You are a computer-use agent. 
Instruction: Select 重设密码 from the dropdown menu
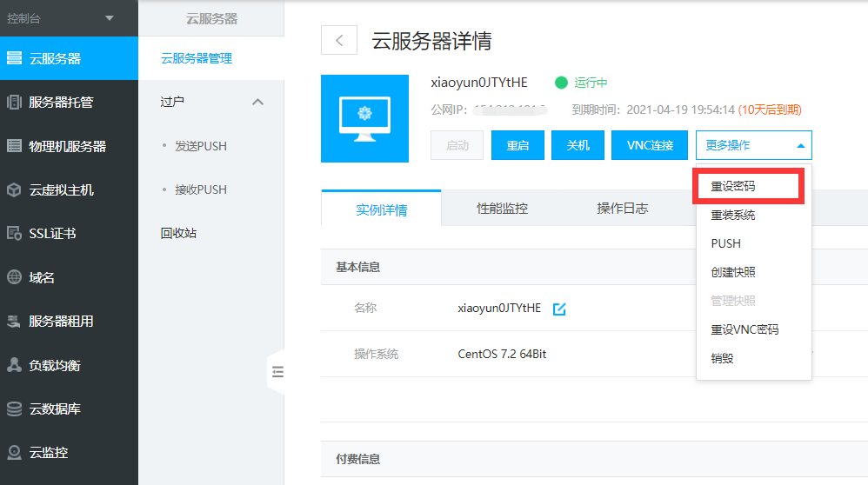(x=733, y=186)
